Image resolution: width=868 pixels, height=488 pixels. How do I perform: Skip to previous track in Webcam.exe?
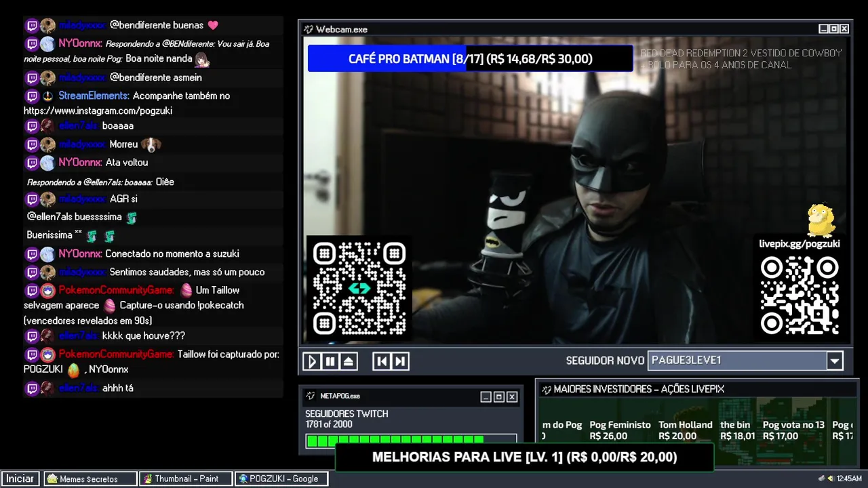coord(382,361)
